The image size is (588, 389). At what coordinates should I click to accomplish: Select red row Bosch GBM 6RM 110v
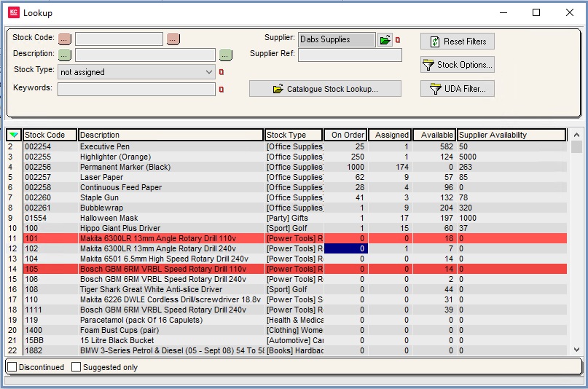pyautogui.click(x=286, y=269)
